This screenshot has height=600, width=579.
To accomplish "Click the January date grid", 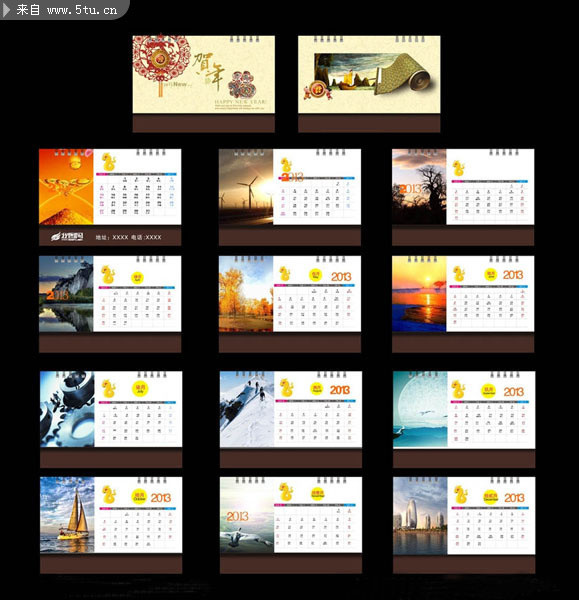I will [136, 195].
